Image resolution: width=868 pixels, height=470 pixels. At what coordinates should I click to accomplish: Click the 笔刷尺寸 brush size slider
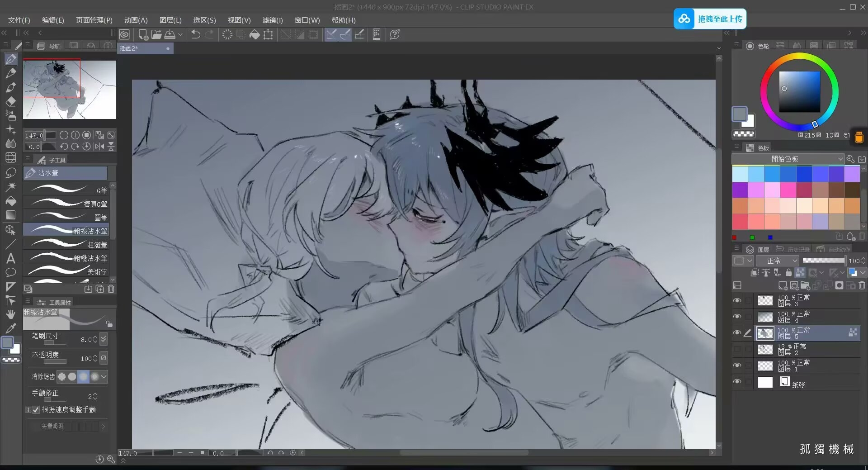click(55, 342)
